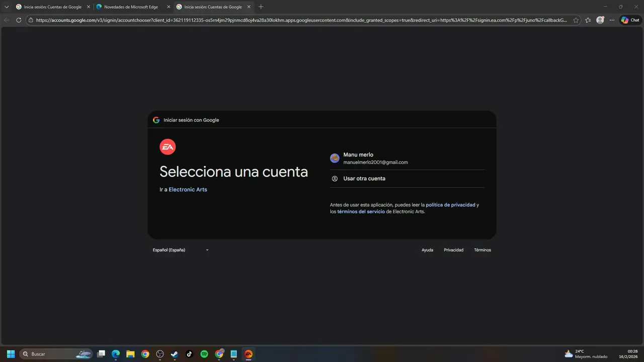This screenshot has height=362, width=644.
Task: Open Microsoft Edge from taskbar
Action: tap(116, 354)
